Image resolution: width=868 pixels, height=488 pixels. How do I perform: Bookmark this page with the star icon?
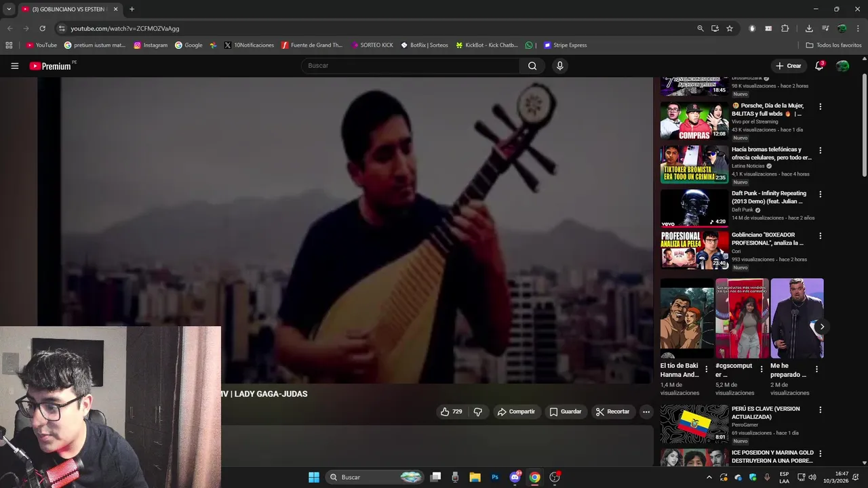point(730,28)
